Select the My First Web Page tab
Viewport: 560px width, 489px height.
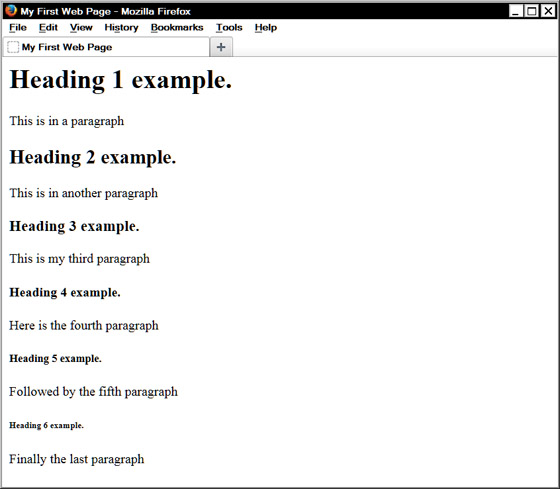point(106,47)
